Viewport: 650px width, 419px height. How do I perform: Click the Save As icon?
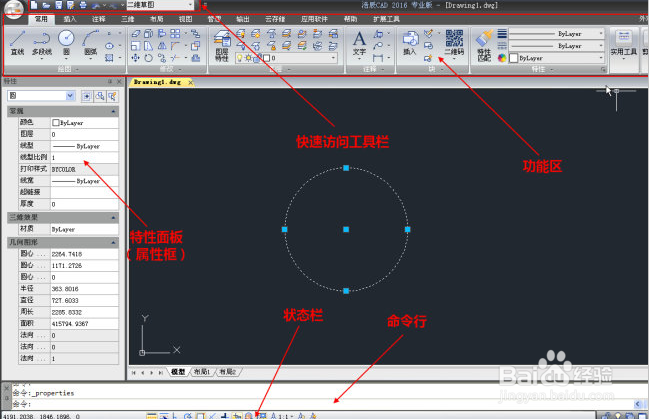70,5
